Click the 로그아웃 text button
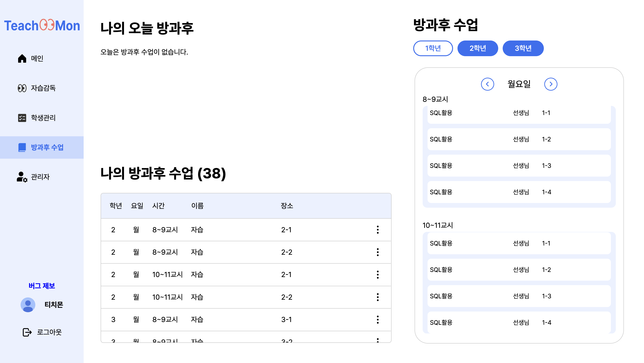Screen dimensions: 644x363 tap(49, 332)
